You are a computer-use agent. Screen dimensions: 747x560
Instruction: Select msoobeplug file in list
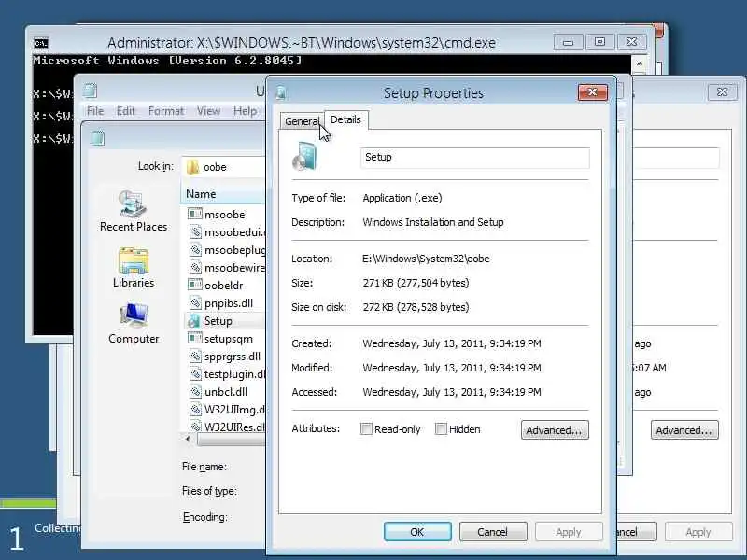[227, 250]
